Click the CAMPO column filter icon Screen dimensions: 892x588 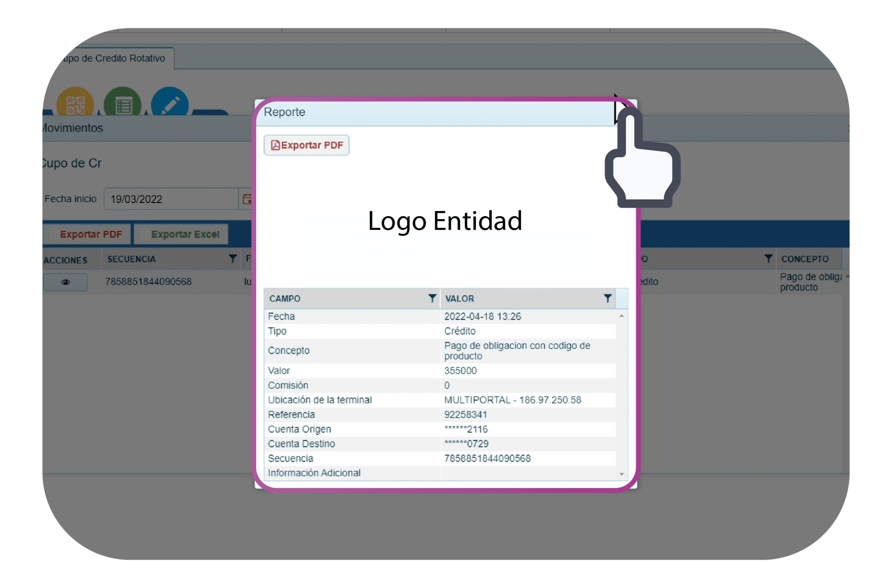[x=432, y=298]
